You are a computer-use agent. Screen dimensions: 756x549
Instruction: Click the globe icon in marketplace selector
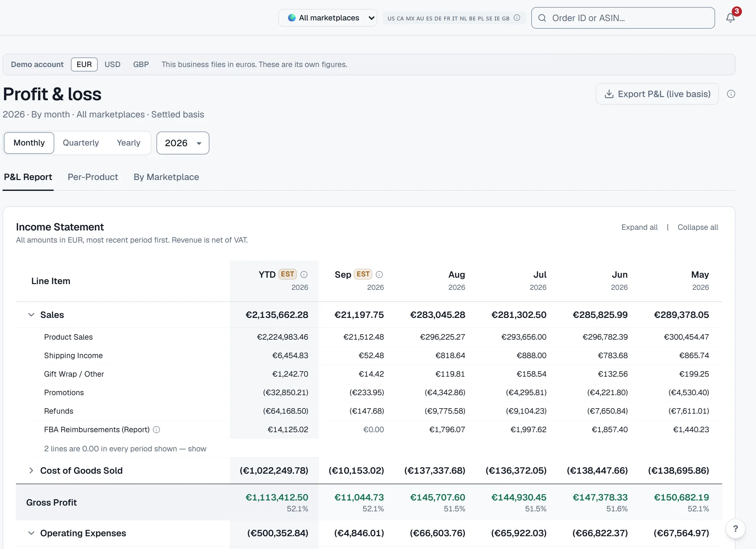292,18
